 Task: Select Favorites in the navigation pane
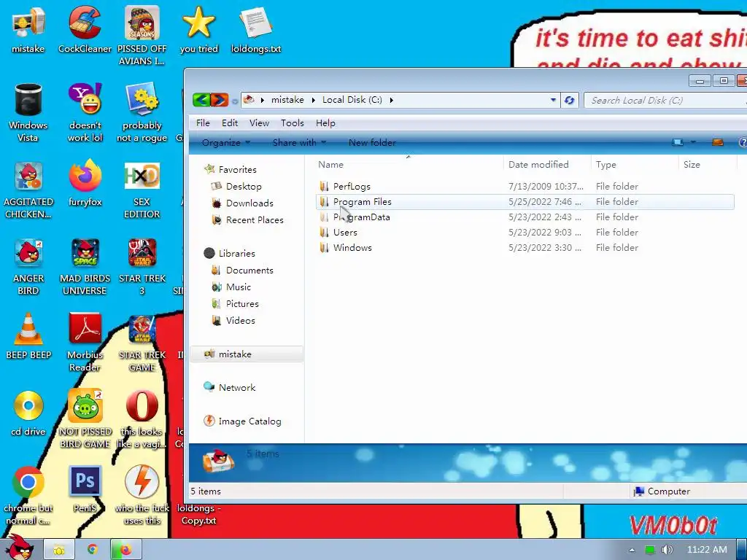[x=231, y=169]
